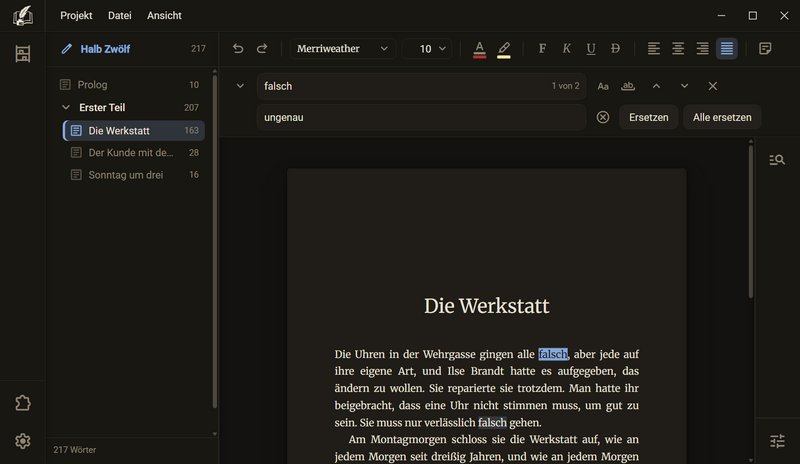Viewport: 800px width, 464px height.
Task: Open the project outline view icon
Action: pyautogui.click(x=22, y=54)
